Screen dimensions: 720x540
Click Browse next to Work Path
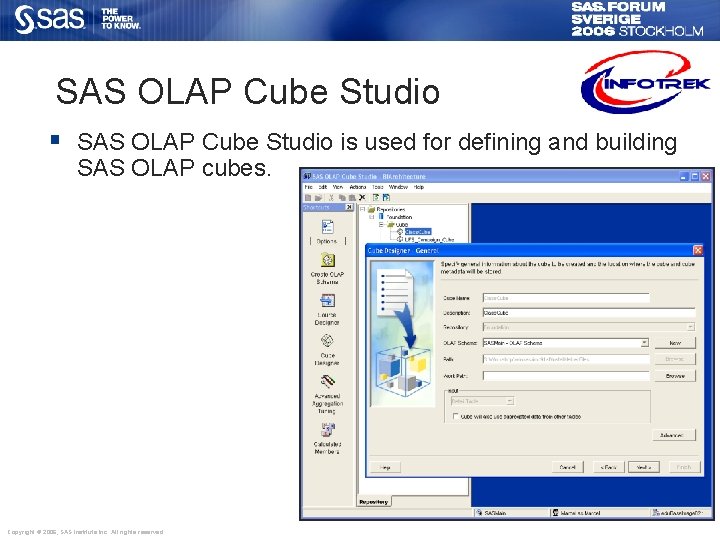click(675, 376)
